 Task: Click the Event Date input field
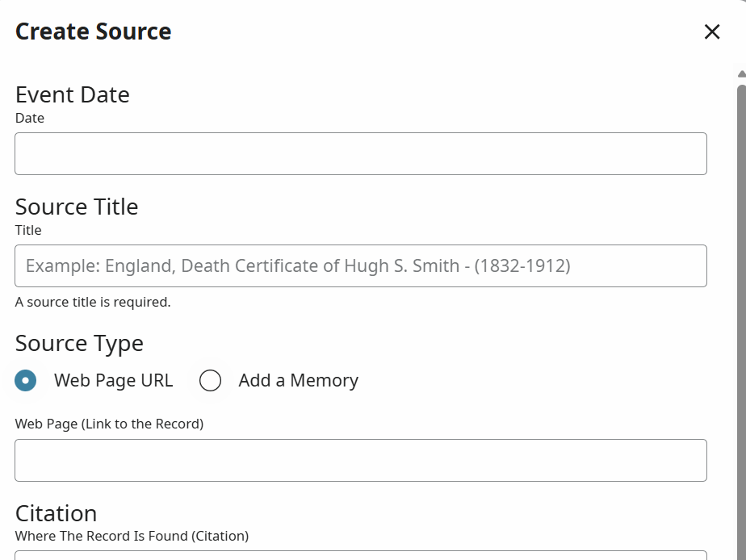(x=361, y=153)
